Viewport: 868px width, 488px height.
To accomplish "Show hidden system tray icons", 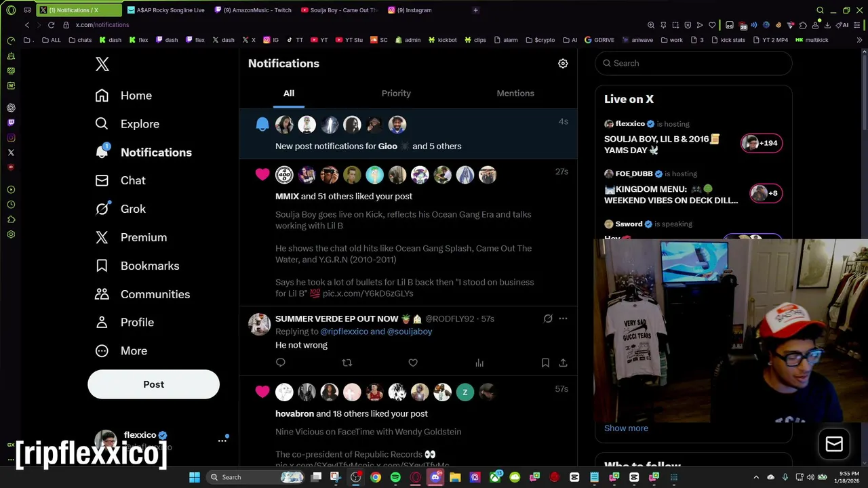I will tap(757, 477).
